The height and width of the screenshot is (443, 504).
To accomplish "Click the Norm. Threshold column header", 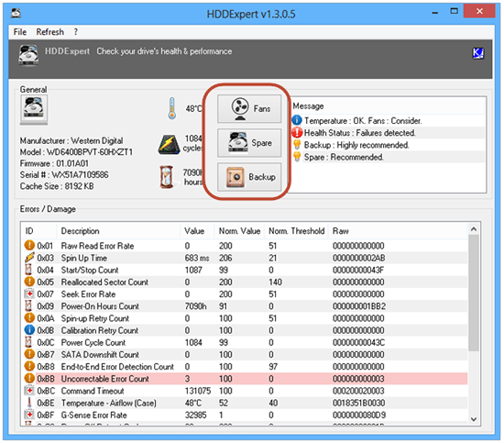I will (x=296, y=231).
